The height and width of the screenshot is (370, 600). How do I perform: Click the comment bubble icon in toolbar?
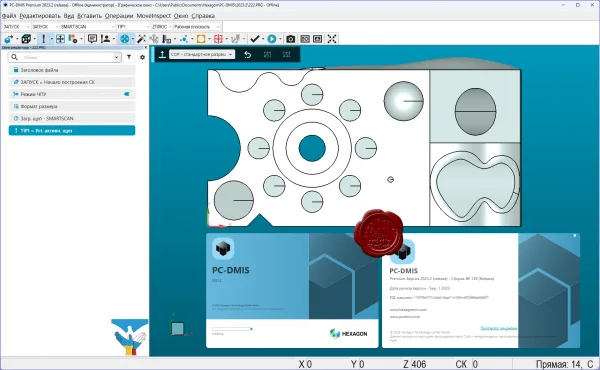point(92,39)
